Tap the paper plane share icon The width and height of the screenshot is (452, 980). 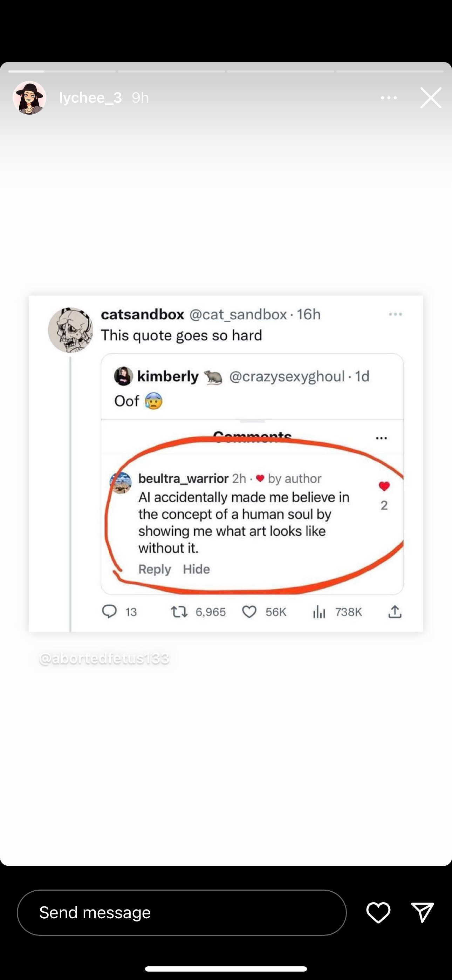pyautogui.click(x=422, y=912)
